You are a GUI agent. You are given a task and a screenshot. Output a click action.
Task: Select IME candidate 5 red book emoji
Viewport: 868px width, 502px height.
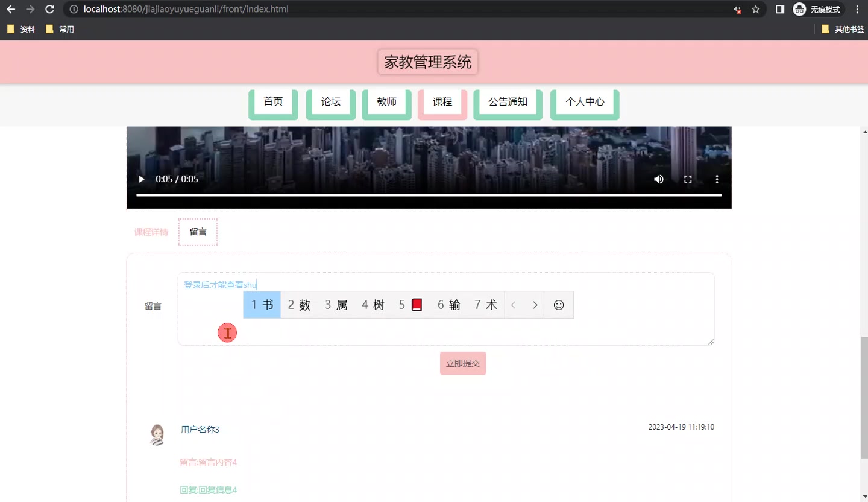(x=410, y=305)
